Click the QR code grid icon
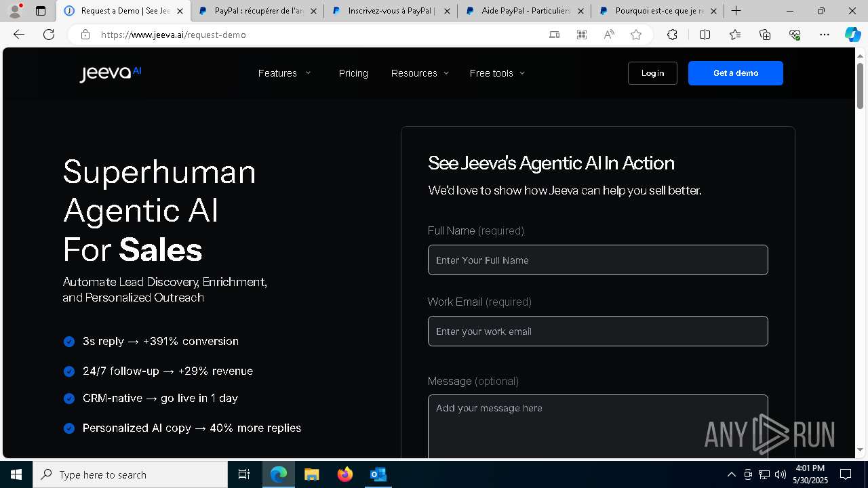Screen dimensions: 868x488 (582, 35)
